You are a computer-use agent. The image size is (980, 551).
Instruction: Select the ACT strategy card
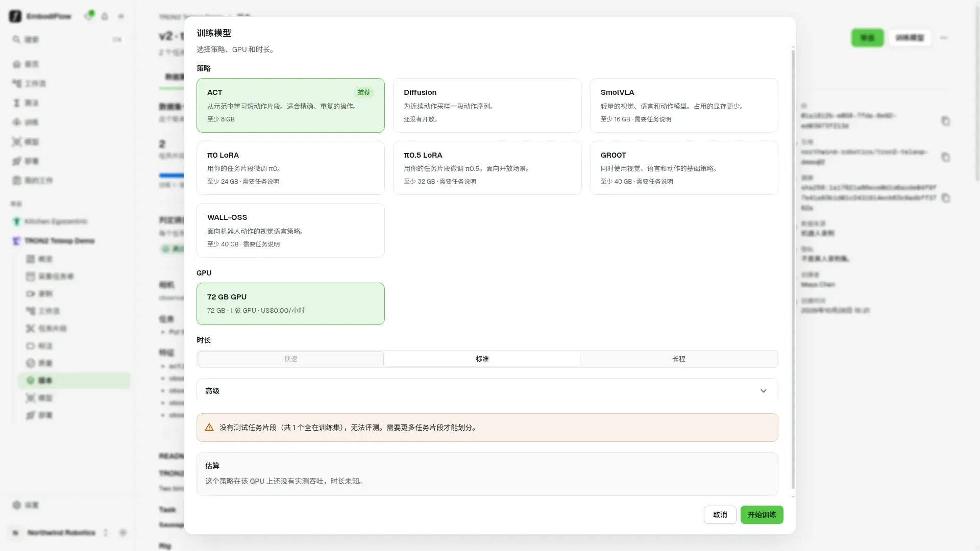tap(290, 105)
